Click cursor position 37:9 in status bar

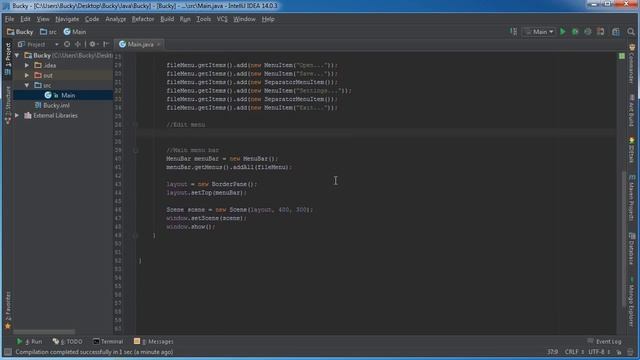click(x=552, y=352)
